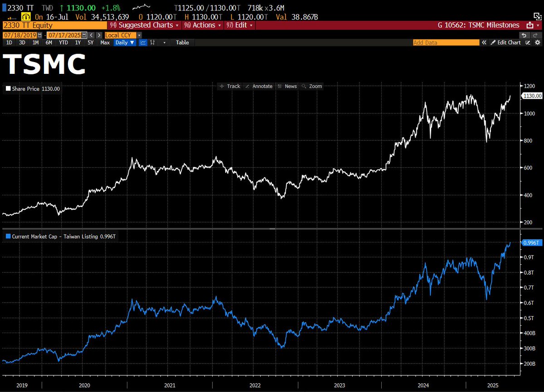This screenshot has height=392, width=544.
Task: Click the yellow gauge icon beside On 16-Jul
Action: pyautogui.click(x=26, y=17)
